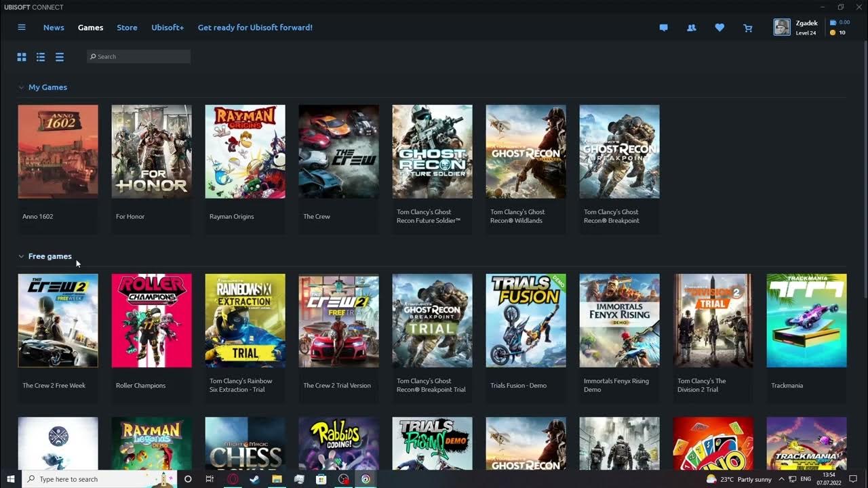Open The Crew game cover

pos(338,151)
